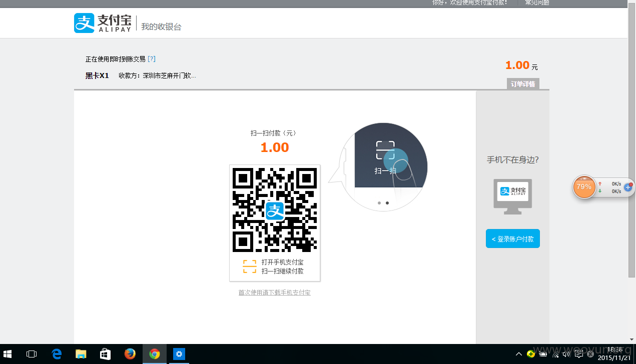This screenshot has height=364, width=636.
Task: Click 登录账户付款 login payment button
Action: 513,238
